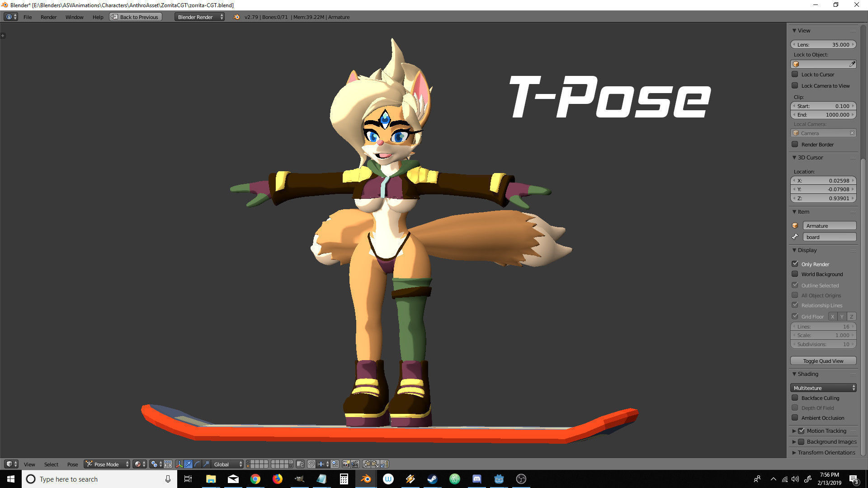Select the translate manipulator arrow
This screenshot has width=868, height=488.
188,464
